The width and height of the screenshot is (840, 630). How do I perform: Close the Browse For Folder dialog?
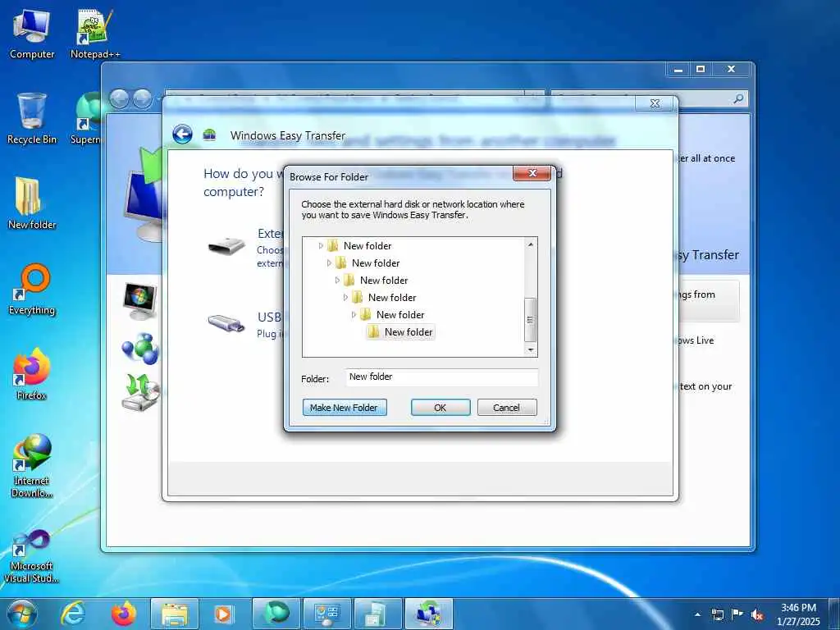pyautogui.click(x=532, y=173)
